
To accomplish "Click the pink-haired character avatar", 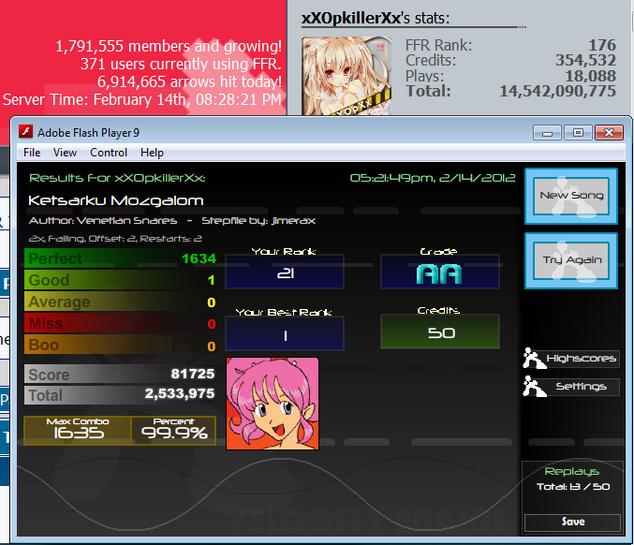I will pos(273,404).
